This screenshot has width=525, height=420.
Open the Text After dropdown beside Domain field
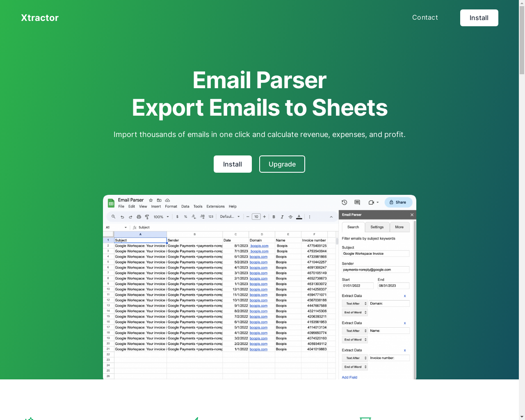(x=355, y=304)
